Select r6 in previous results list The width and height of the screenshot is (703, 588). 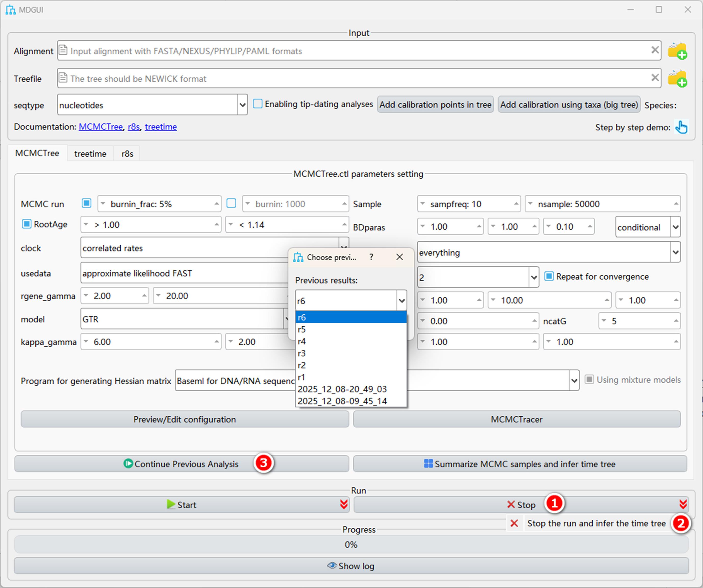pyautogui.click(x=351, y=317)
